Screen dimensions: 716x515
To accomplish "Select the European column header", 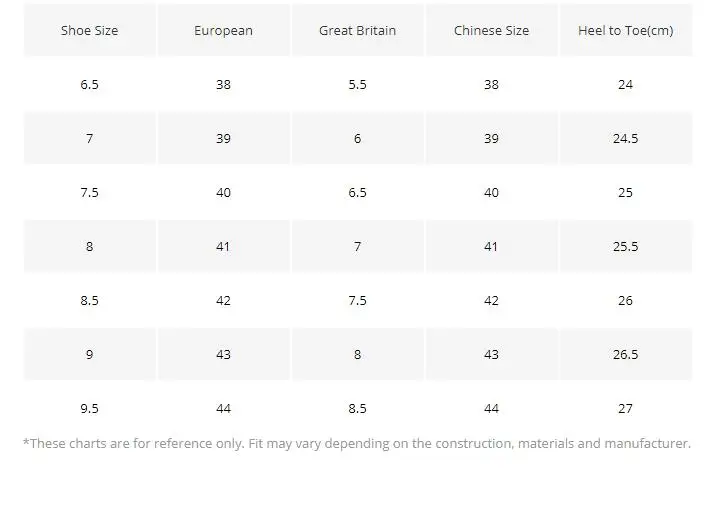I will pyautogui.click(x=223, y=31).
